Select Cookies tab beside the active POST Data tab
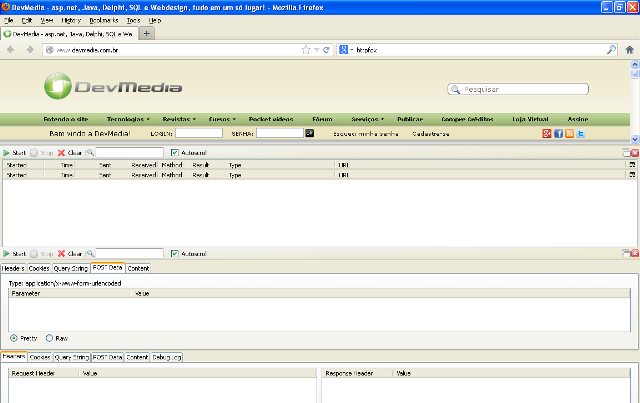 (39, 268)
